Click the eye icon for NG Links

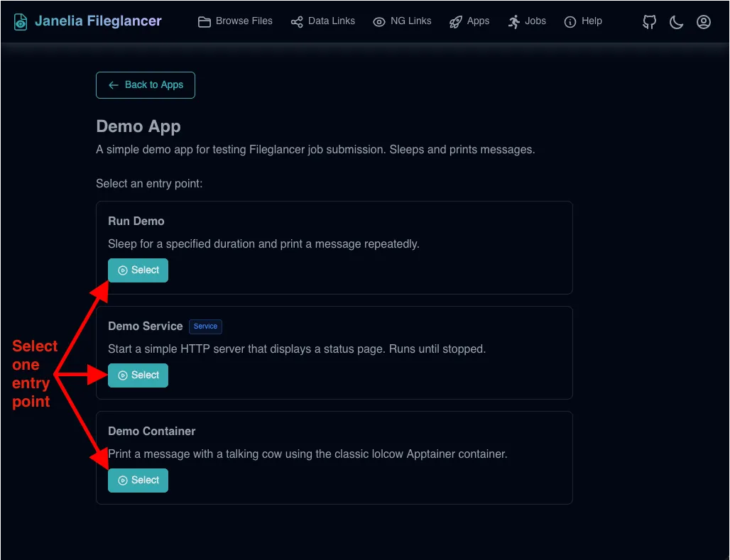[379, 22]
